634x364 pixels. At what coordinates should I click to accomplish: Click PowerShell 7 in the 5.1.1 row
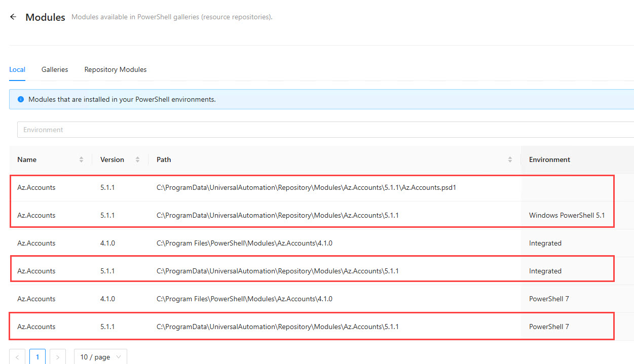[x=549, y=327]
